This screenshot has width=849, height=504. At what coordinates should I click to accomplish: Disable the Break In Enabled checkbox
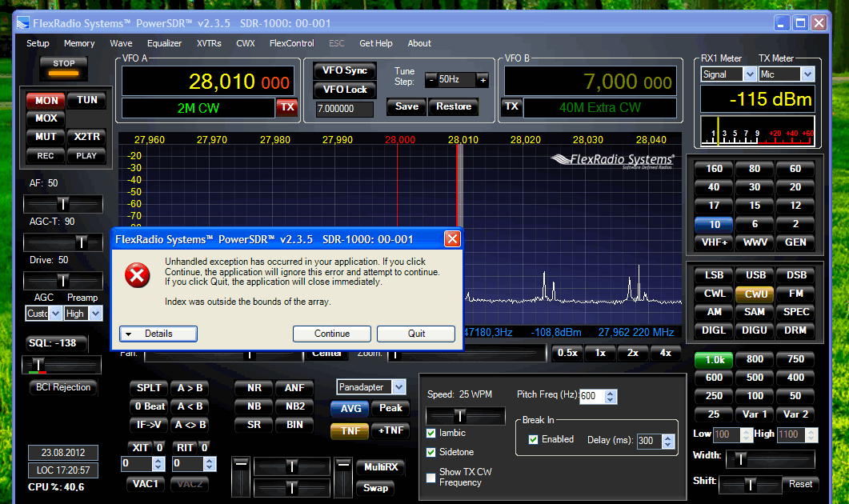(x=534, y=439)
